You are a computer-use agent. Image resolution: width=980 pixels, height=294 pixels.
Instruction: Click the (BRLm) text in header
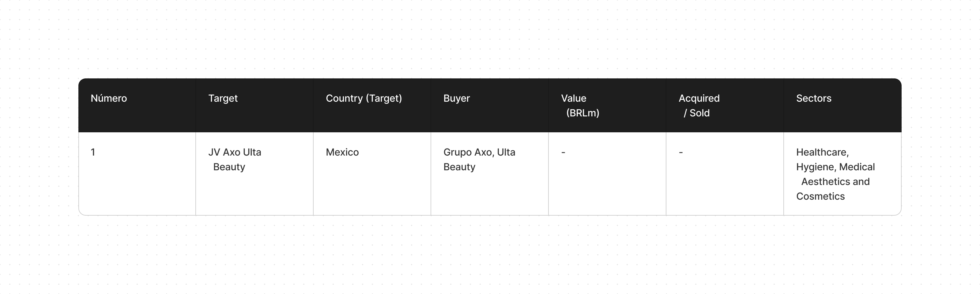(582, 113)
